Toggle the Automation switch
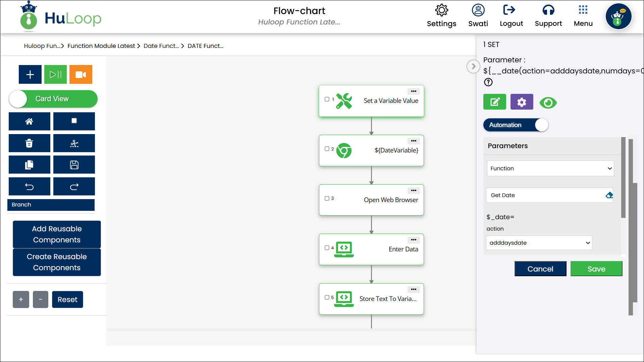This screenshot has width=644, height=362. pos(516,125)
